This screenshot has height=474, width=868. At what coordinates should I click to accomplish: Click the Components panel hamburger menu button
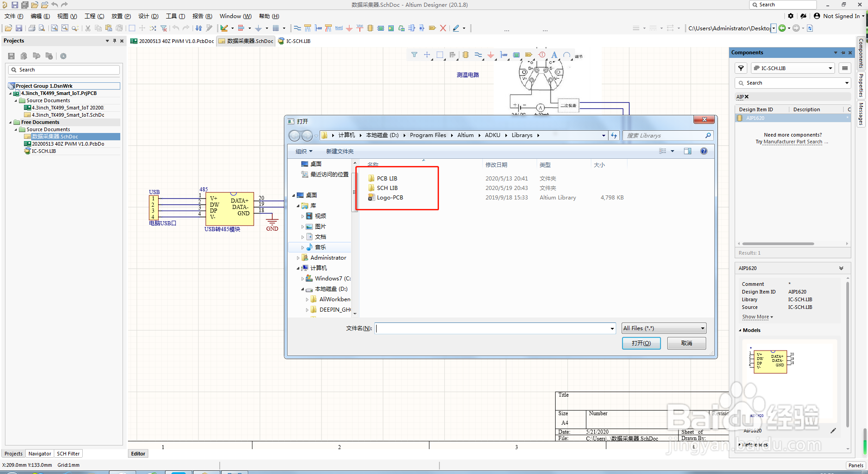pyautogui.click(x=844, y=68)
